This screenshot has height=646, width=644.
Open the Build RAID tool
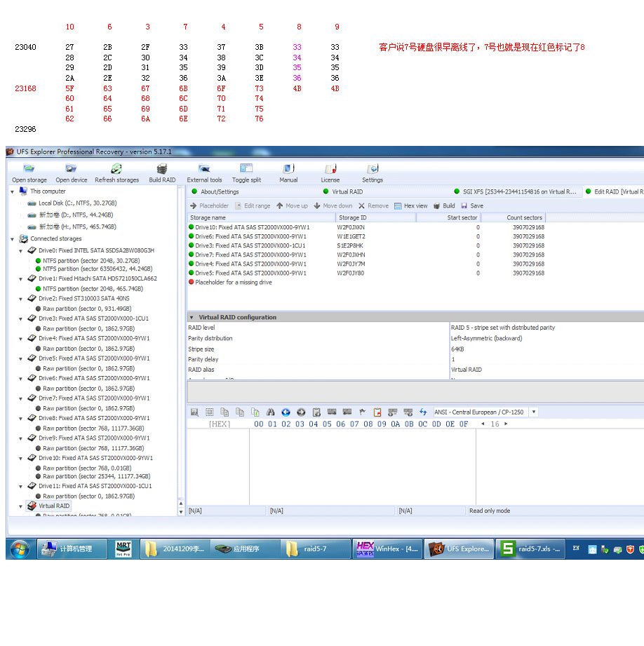coord(162,173)
